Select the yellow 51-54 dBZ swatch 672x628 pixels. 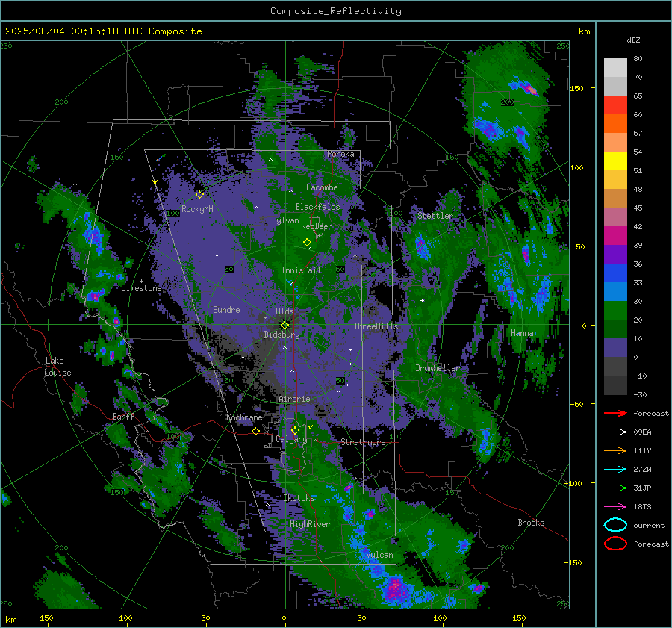click(615, 161)
